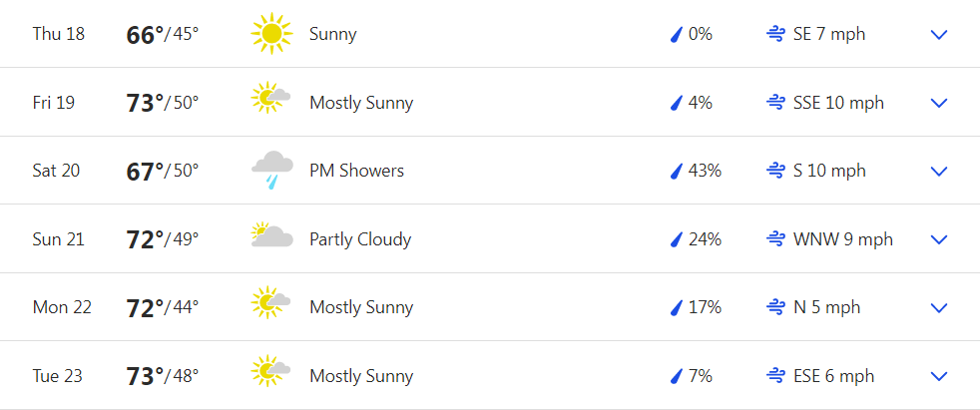Click the Mostly Sunny icon on Tue 23
The width and height of the screenshot is (980, 410).
270,371
